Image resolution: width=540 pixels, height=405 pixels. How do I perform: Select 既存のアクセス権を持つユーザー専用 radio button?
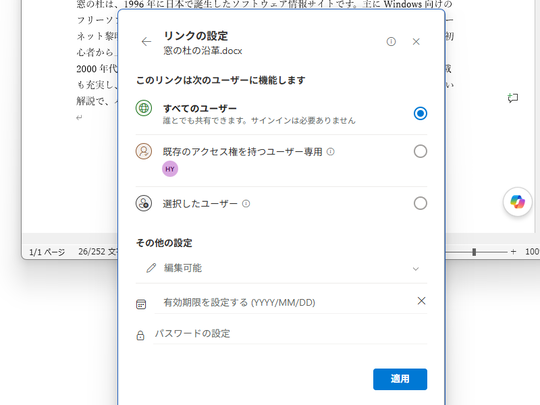(x=420, y=151)
